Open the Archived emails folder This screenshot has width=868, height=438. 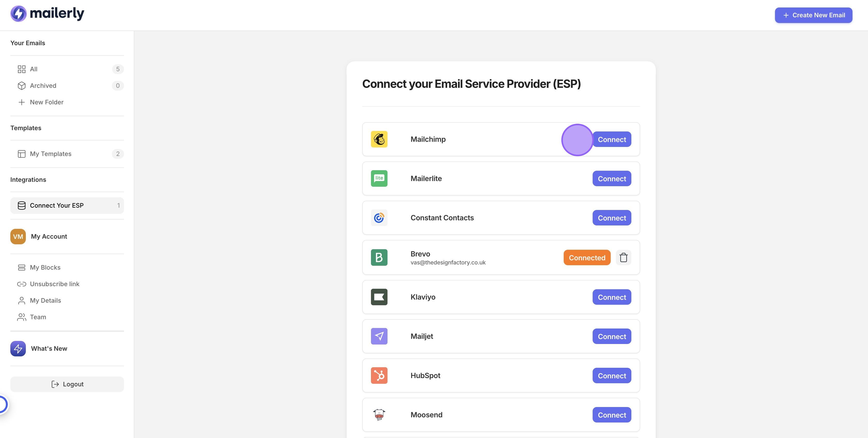43,85
